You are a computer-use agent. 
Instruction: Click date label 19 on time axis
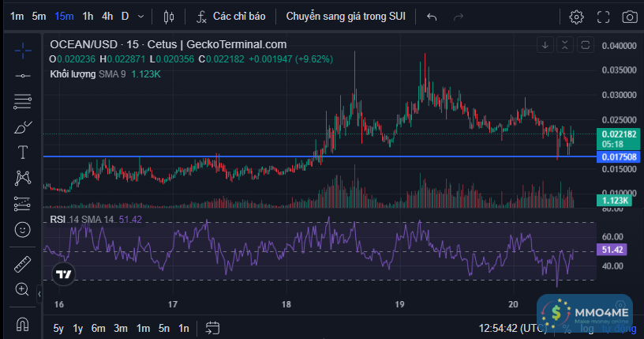point(399,304)
